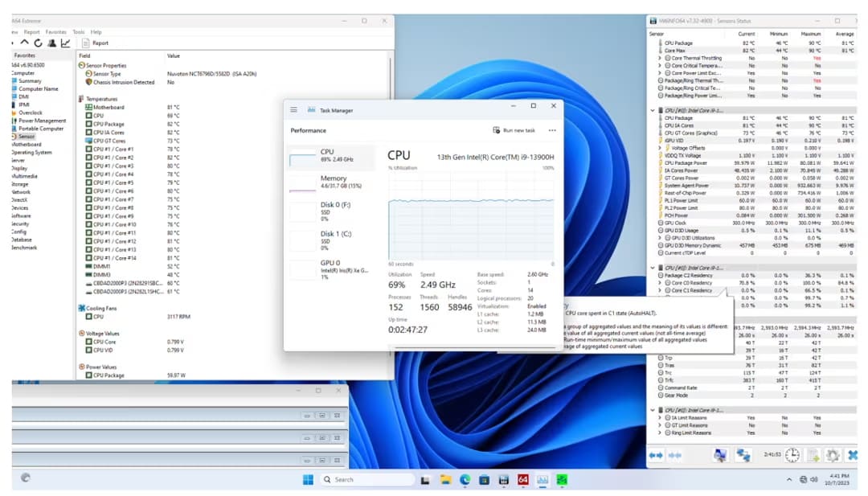This screenshot has width=868, height=496.
Task: Click the taskbar Search box
Action: [x=367, y=479]
